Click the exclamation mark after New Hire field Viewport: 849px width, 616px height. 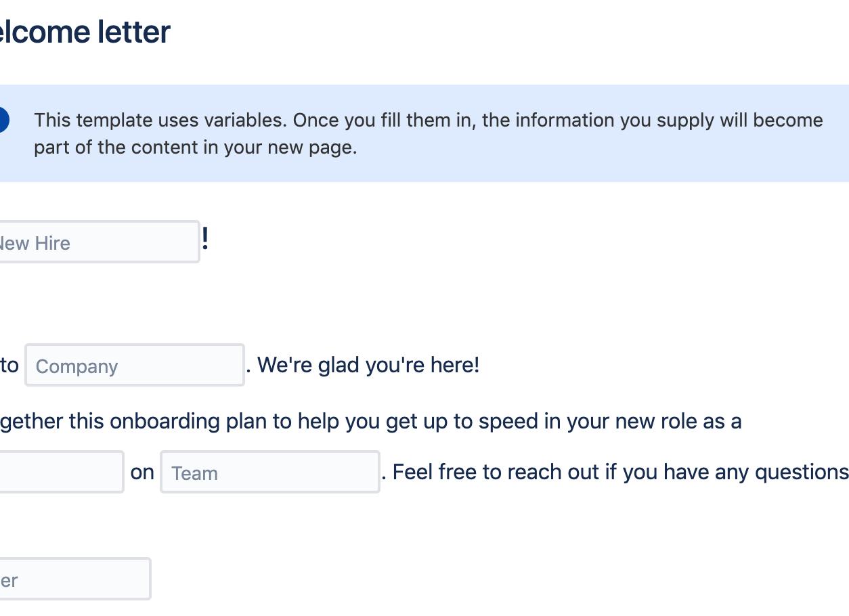[205, 239]
